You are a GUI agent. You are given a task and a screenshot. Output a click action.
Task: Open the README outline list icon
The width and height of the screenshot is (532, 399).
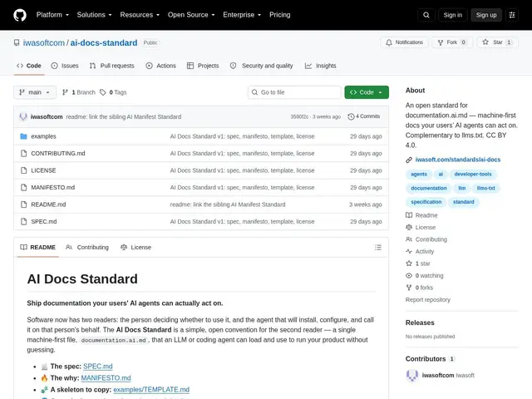(378, 248)
